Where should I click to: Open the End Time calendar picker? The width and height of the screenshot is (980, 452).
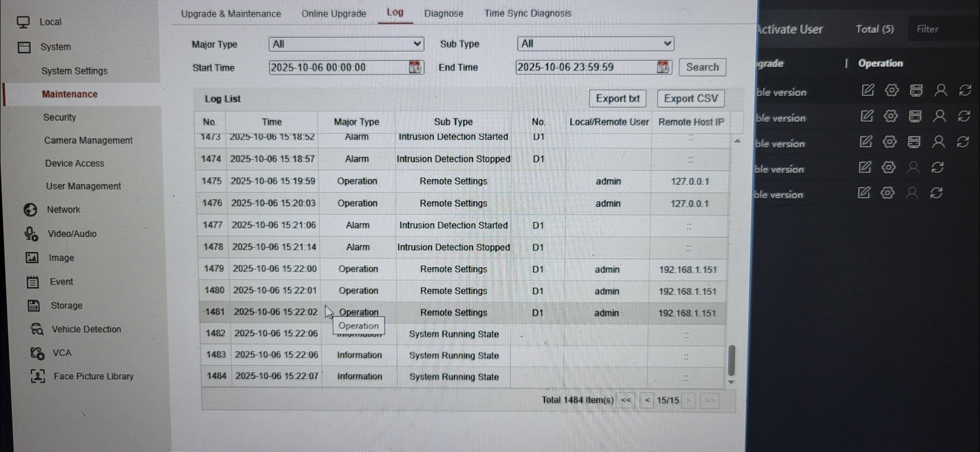(x=663, y=67)
